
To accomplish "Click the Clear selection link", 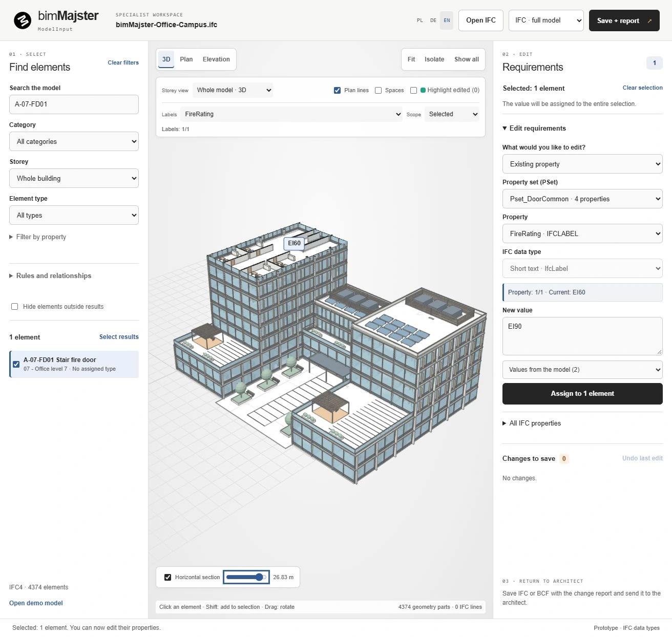I will click(642, 88).
